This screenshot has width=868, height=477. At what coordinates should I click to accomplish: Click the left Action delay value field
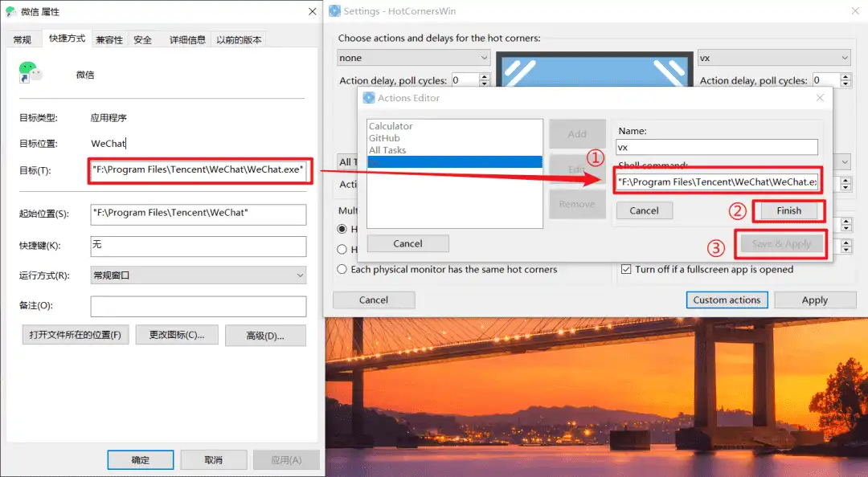(465, 80)
